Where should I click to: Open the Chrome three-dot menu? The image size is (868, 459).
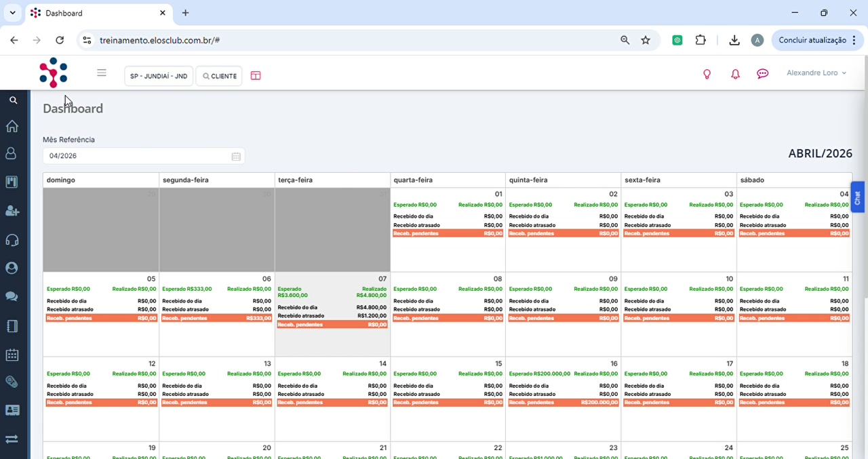point(854,40)
